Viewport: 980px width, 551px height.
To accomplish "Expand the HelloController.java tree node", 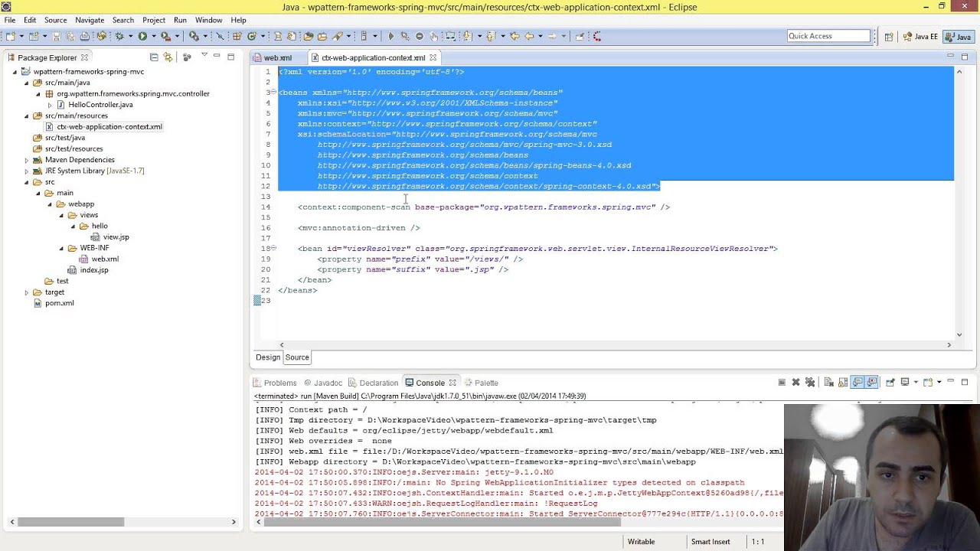I will click(x=50, y=105).
